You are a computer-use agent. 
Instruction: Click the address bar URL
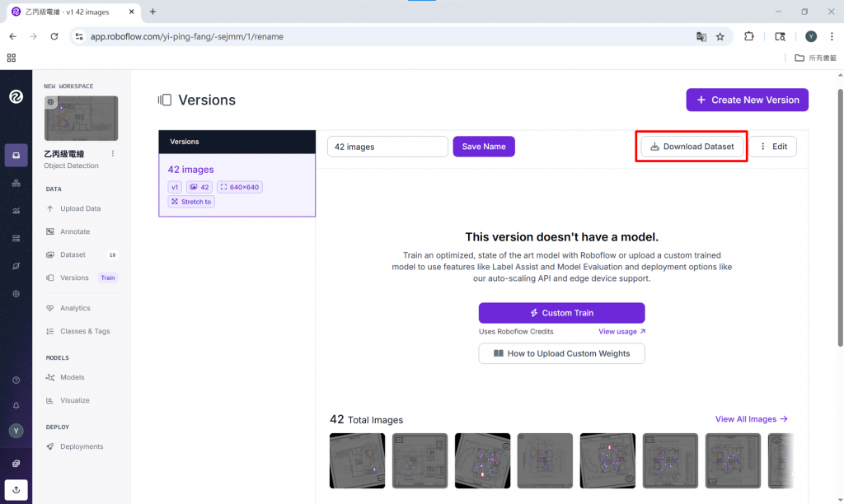[187, 36]
